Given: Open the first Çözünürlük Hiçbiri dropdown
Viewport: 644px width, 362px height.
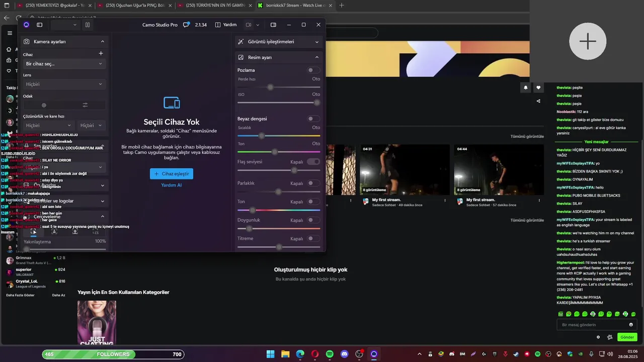Looking at the screenshot, I should pos(49,125).
